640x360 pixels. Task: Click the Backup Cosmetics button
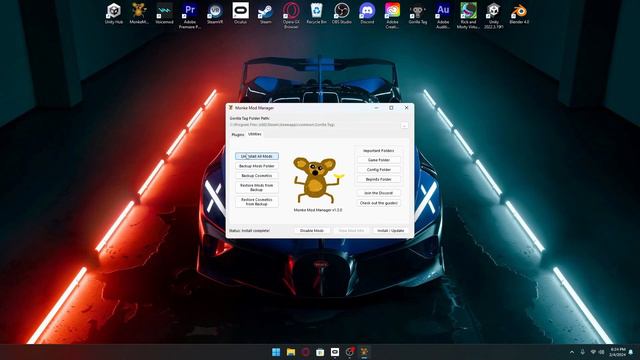257,176
